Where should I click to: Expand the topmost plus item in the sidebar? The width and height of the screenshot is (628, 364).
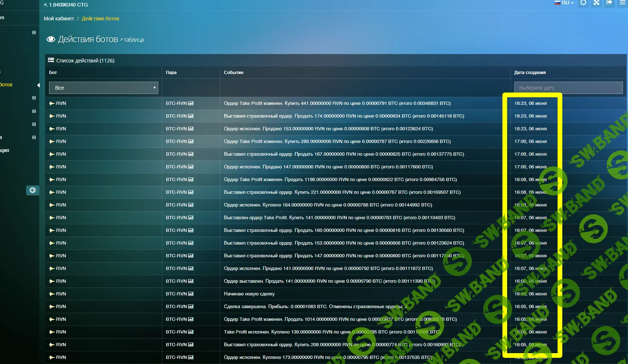click(x=34, y=33)
